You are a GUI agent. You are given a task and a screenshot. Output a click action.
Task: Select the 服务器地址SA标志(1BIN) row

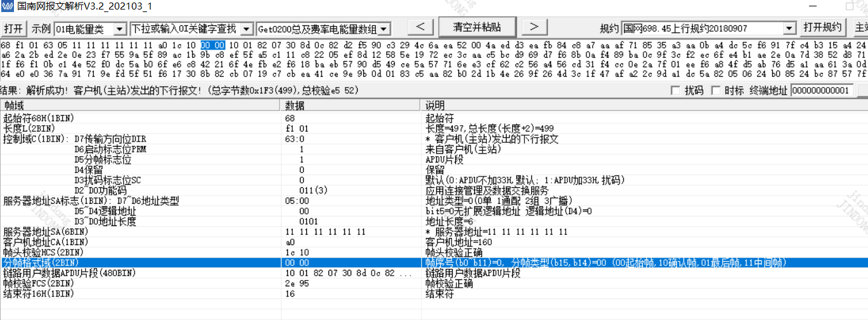tap(434, 201)
